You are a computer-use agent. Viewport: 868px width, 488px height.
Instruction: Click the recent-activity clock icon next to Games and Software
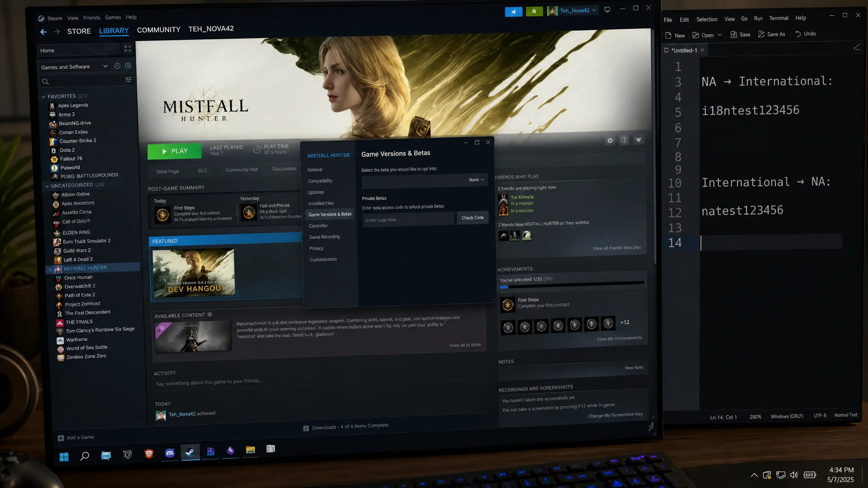(x=117, y=66)
